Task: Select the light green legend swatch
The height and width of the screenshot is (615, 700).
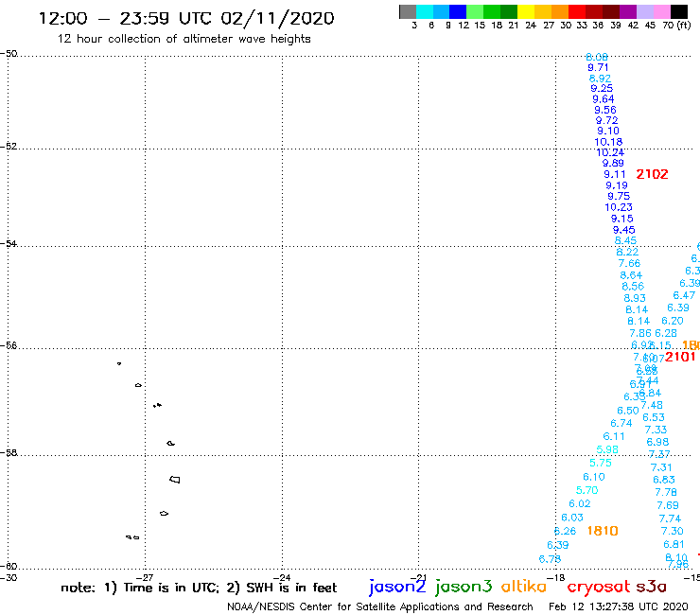Action: pyautogui.click(x=475, y=12)
